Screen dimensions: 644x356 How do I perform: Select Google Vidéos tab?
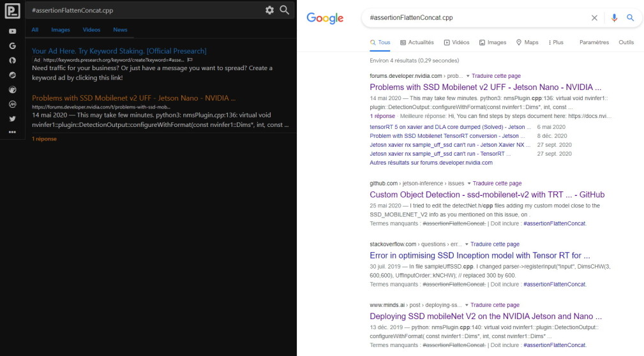[457, 42]
